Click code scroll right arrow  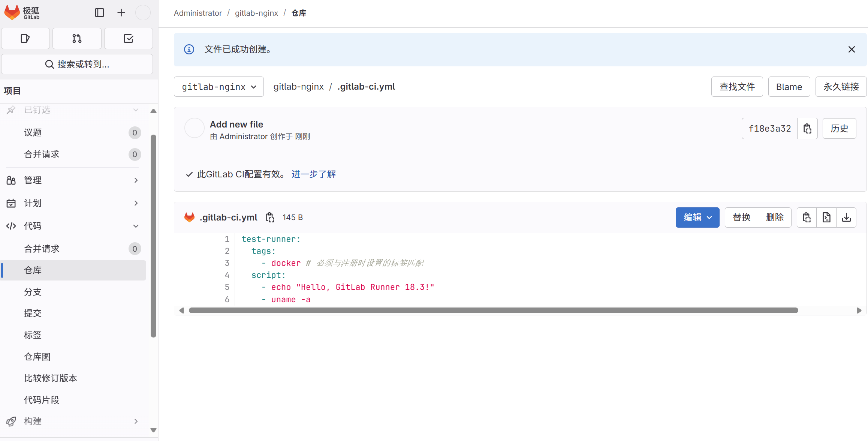(859, 310)
